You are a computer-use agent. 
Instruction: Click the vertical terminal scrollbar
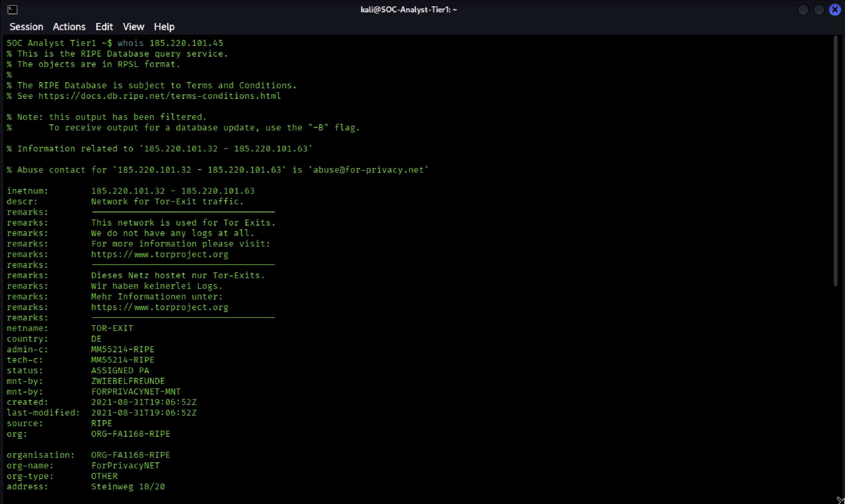pyautogui.click(x=836, y=161)
